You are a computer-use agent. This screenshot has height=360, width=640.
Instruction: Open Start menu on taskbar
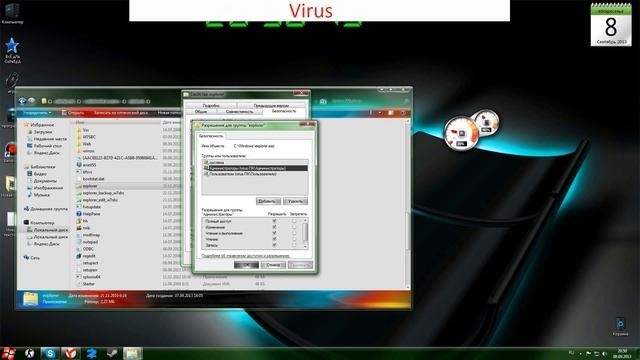coord(9,353)
